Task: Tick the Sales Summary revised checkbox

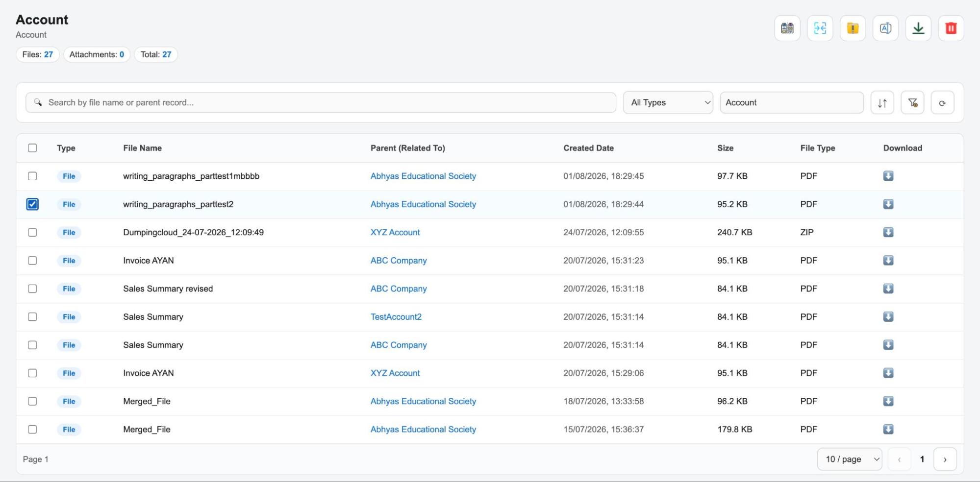Action: coord(32,289)
